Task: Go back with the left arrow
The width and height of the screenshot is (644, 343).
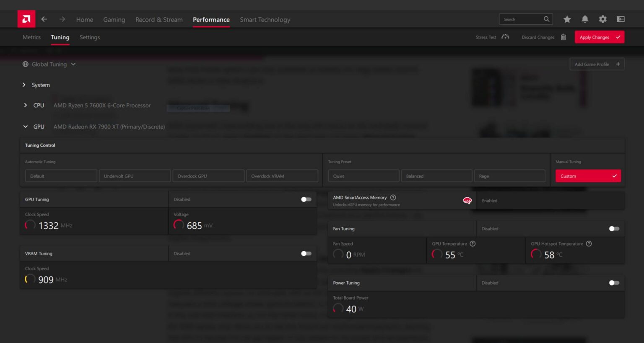Action: [44, 19]
